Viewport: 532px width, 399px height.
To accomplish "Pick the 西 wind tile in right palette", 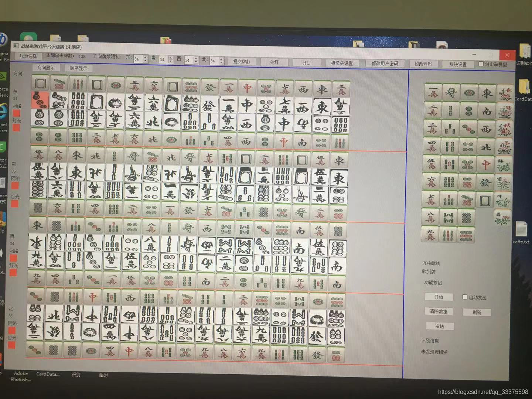I will [487, 129].
